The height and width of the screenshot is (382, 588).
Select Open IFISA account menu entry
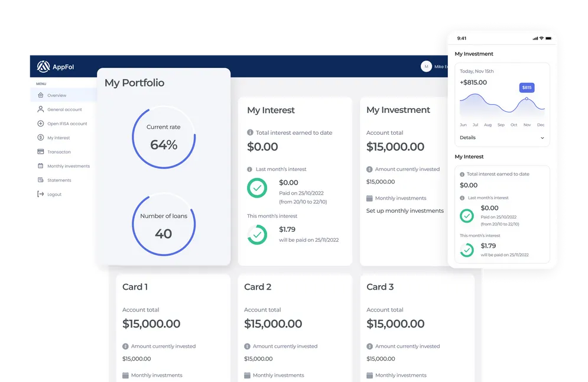pyautogui.click(x=67, y=124)
